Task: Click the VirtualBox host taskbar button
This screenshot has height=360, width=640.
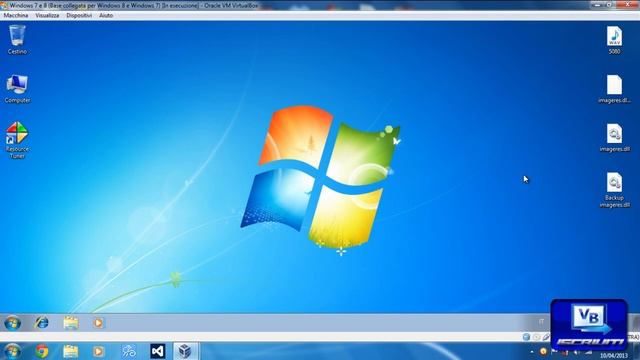Action: click(185, 351)
